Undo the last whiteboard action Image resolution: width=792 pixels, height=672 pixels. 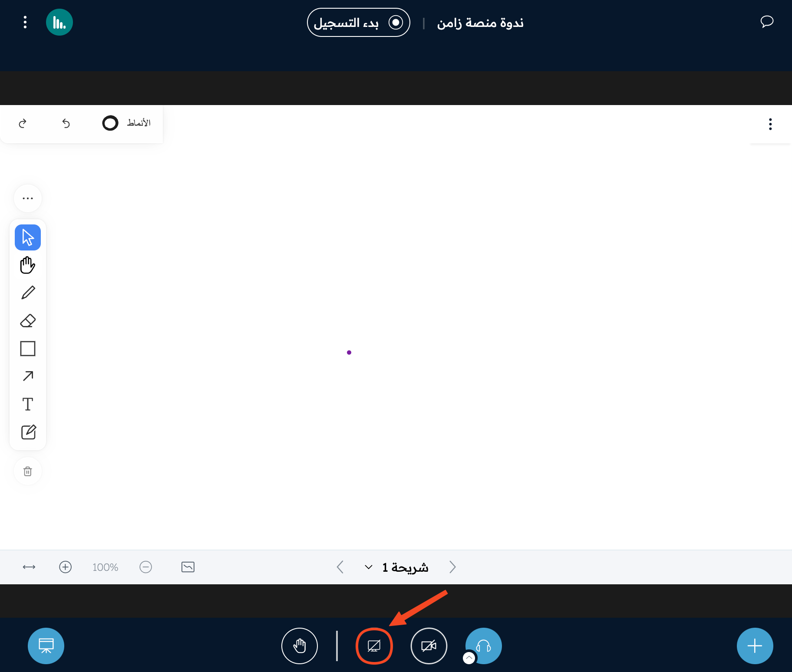66,124
